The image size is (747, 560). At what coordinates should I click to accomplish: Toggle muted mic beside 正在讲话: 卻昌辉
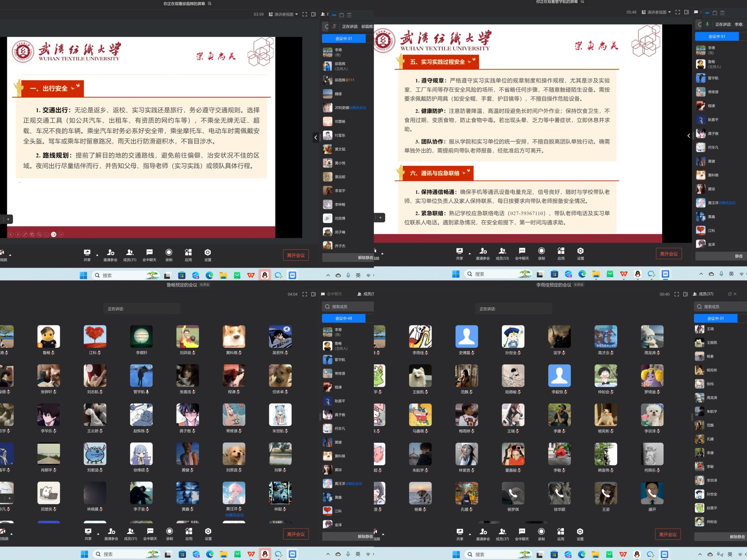click(334, 26)
